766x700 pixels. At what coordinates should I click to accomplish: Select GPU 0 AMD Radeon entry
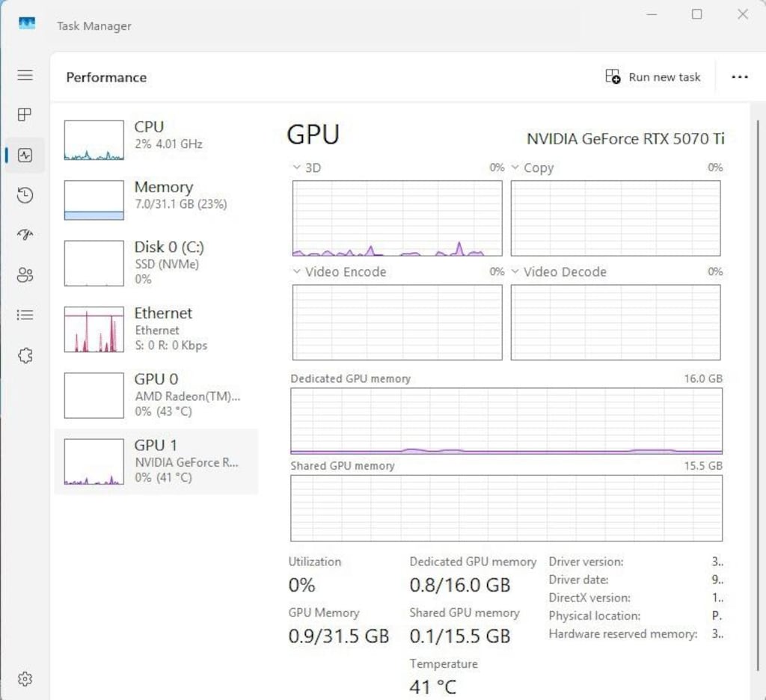[156, 396]
